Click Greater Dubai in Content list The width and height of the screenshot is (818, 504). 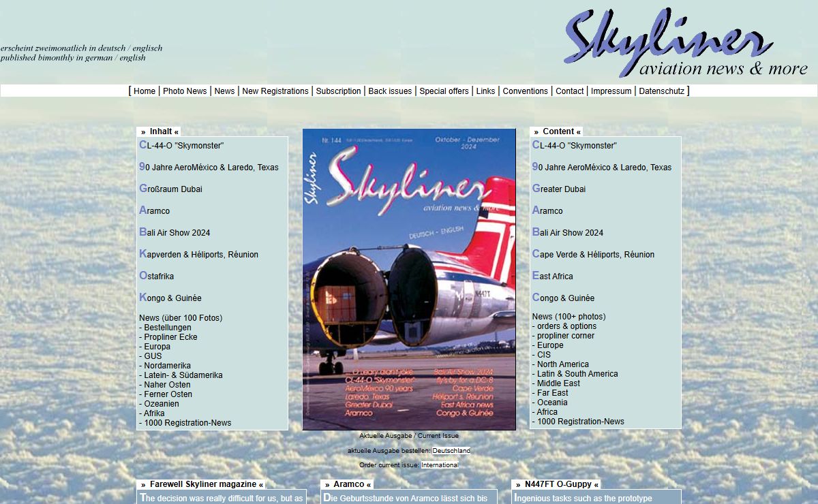point(558,189)
